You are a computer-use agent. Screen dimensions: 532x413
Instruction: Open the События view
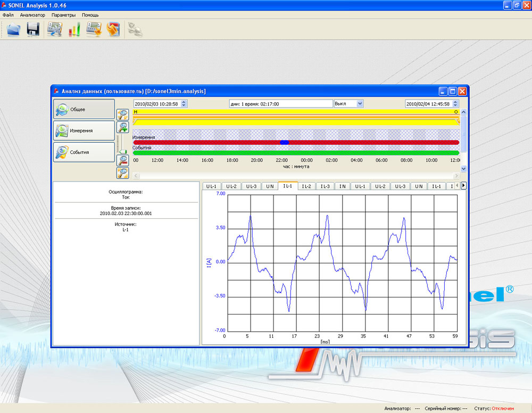[84, 152]
